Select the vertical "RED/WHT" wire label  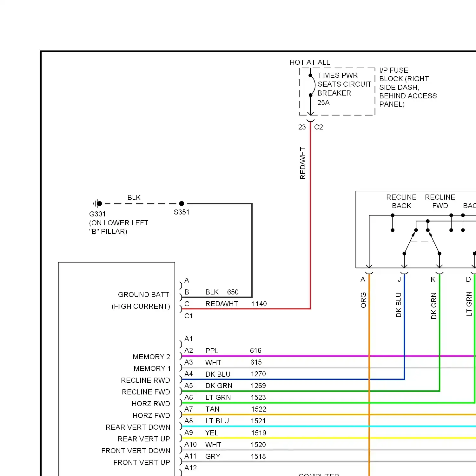click(303, 163)
